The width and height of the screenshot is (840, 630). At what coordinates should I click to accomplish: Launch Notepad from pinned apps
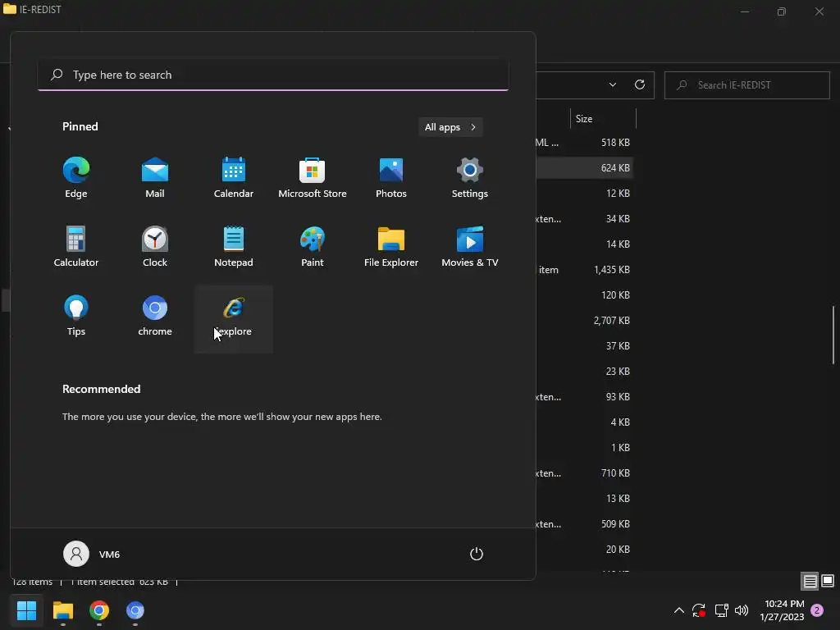(x=234, y=247)
